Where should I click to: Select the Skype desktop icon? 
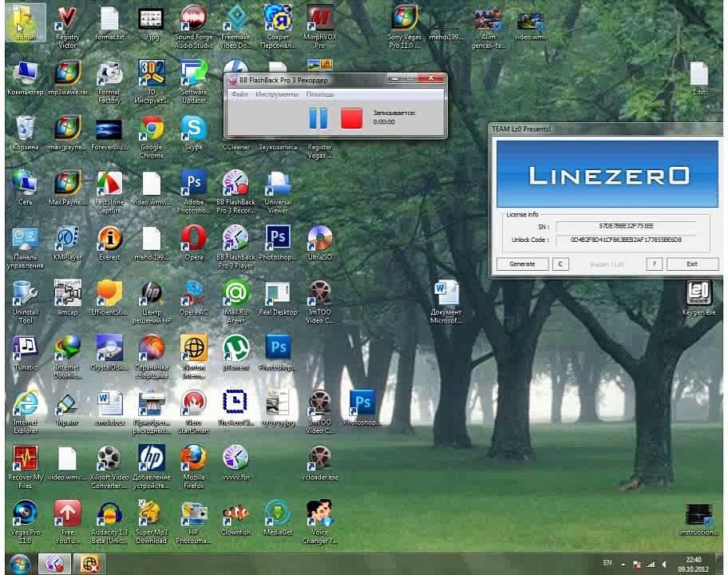pos(194,133)
